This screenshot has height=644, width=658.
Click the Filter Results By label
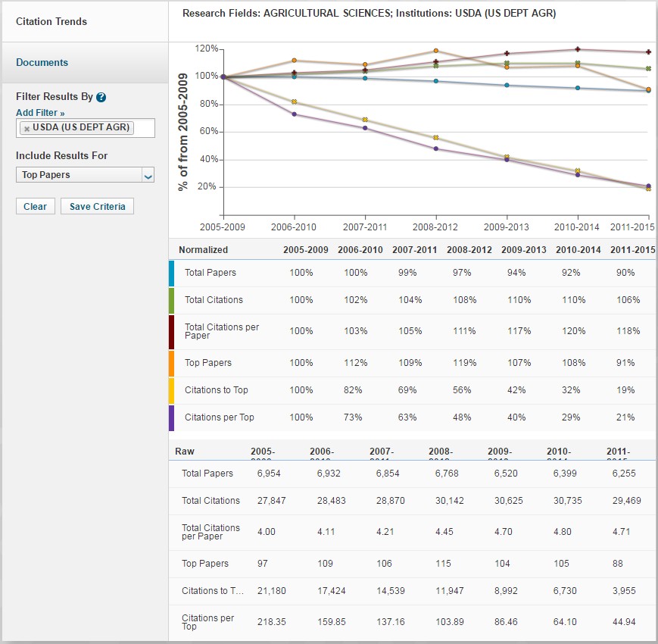pyautogui.click(x=55, y=96)
